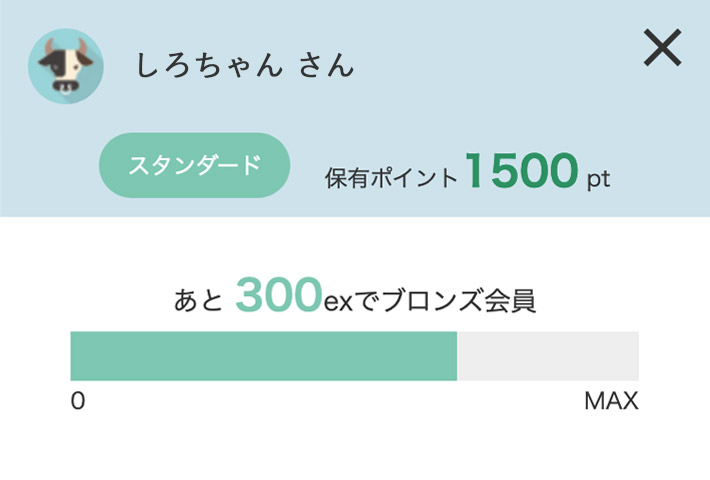Click the gray unfilled progress bar section
710x480 pixels.
548,356
